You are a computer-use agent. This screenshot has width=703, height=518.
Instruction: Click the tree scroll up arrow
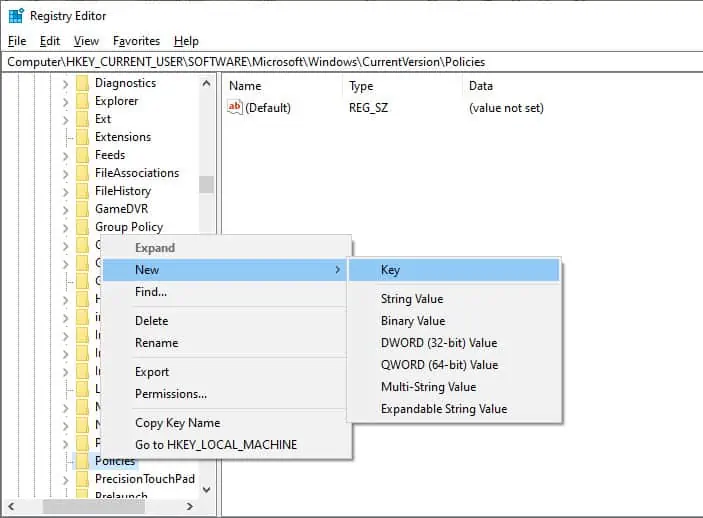pyautogui.click(x=206, y=83)
